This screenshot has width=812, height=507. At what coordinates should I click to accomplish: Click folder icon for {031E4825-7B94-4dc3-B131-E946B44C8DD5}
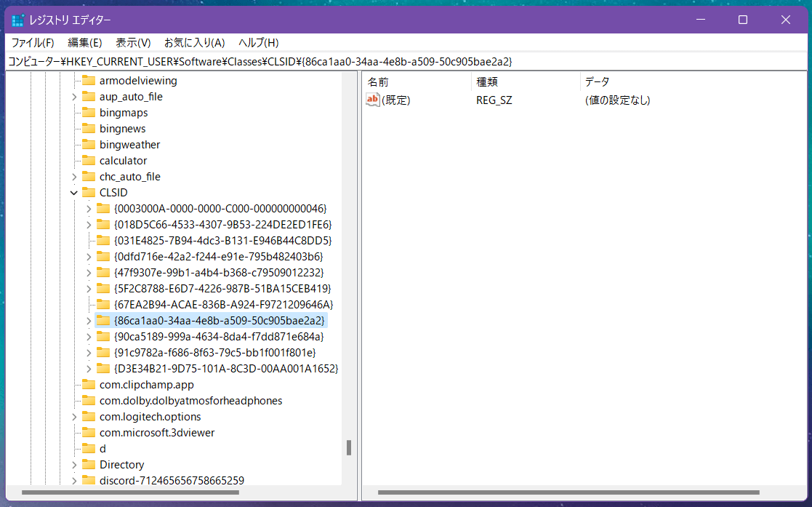click(103, 241)
